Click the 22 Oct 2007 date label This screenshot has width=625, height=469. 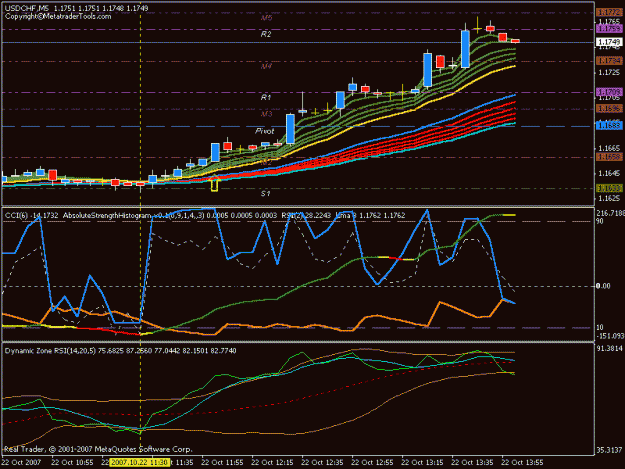[x=21, y=463]
